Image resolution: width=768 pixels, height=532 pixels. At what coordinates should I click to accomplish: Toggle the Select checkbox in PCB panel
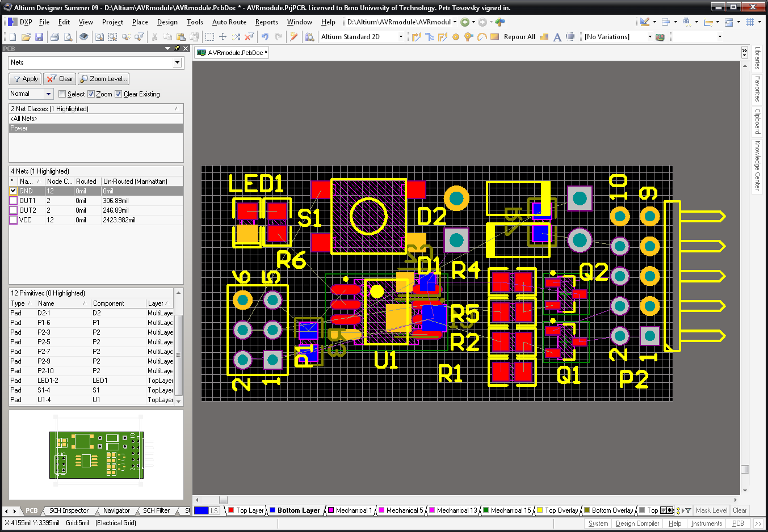click(x=62, y=94)
